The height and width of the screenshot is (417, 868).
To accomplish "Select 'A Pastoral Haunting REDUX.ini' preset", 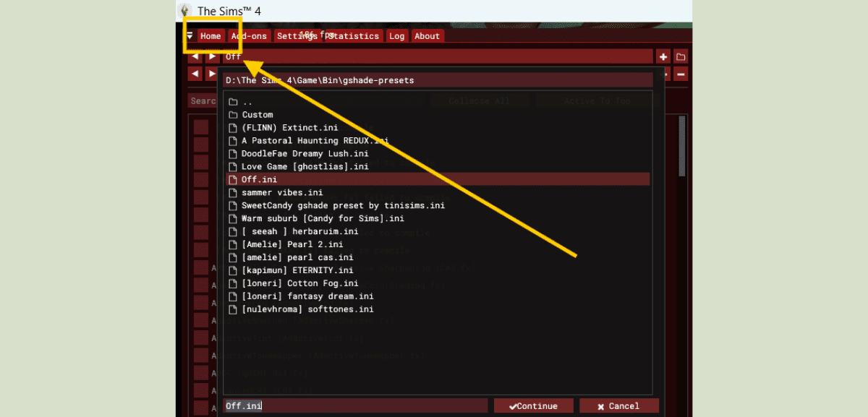I will click(315, 140).
